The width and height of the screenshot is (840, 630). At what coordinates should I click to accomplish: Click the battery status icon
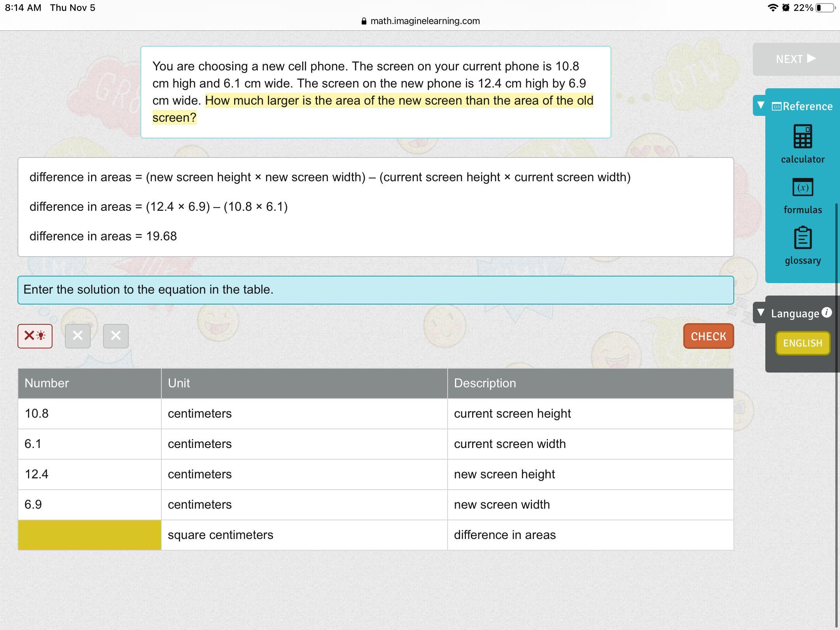[x=824, y=8]
